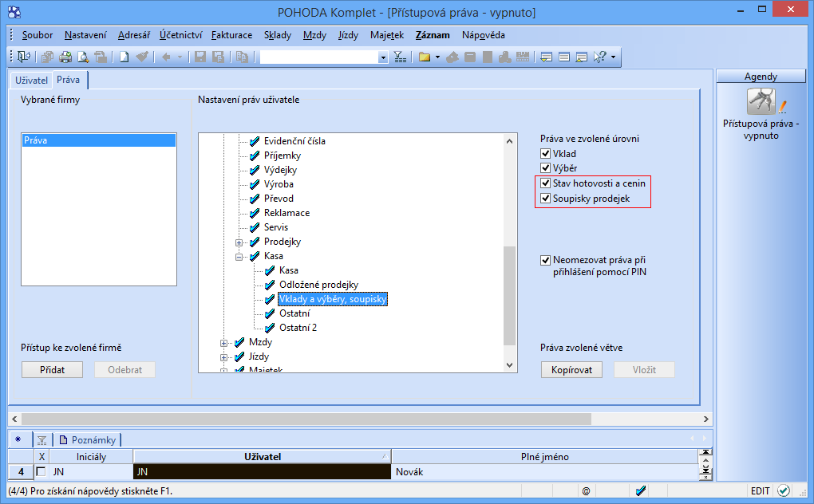Click the double floppy save icon

point(218,57)
